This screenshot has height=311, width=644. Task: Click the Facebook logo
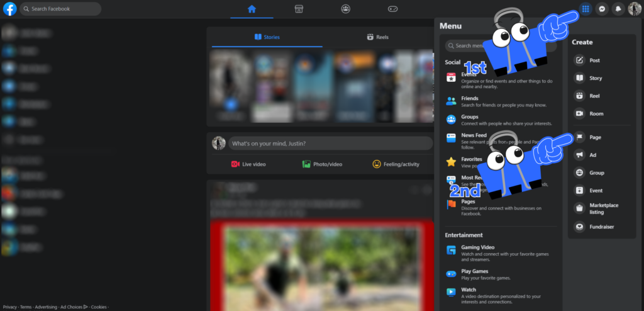[x=9, y=9]
